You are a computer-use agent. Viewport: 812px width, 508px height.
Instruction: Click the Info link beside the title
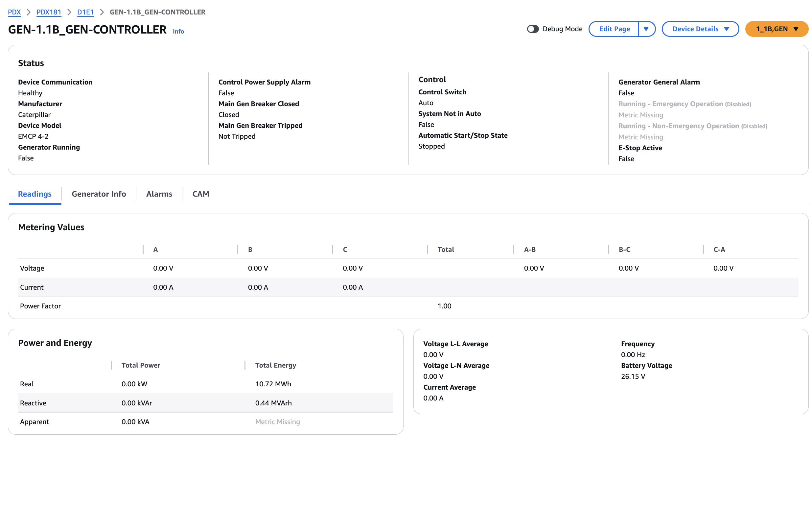click(178, 31)
